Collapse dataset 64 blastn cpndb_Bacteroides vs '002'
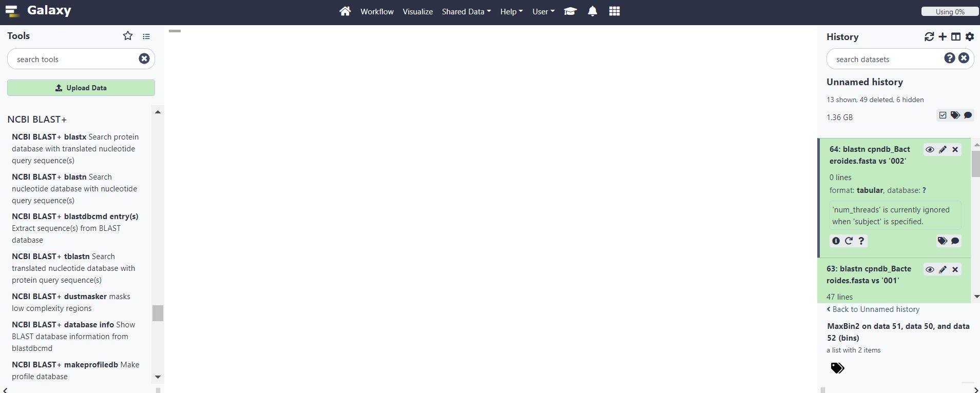980x393 pixels. 870,155
